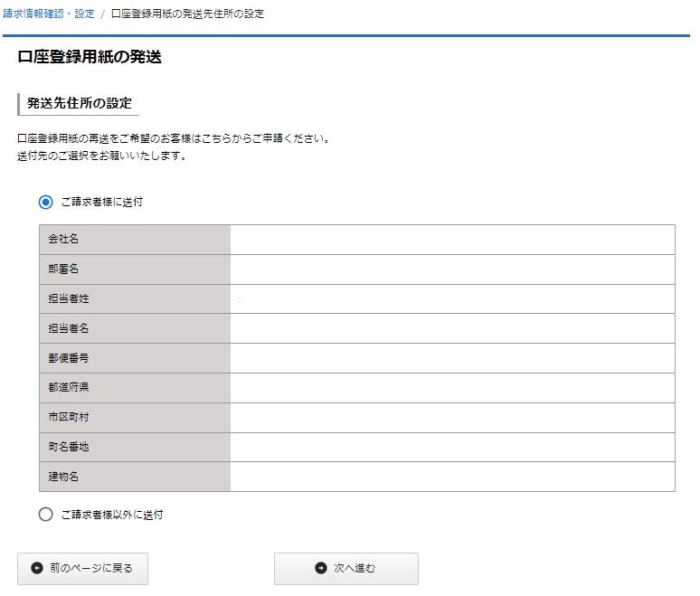Click the right arrow icon on 次へ進む

point(321,568)
